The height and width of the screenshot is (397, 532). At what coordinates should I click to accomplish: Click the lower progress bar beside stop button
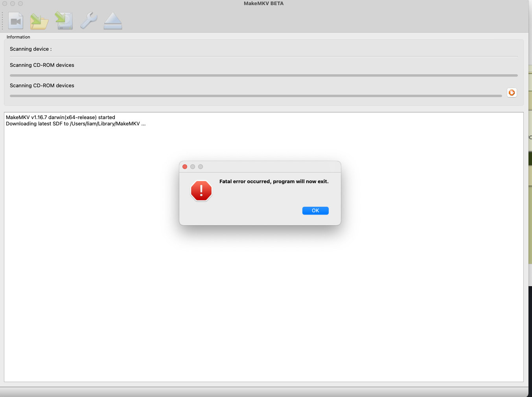coord(256,96)
